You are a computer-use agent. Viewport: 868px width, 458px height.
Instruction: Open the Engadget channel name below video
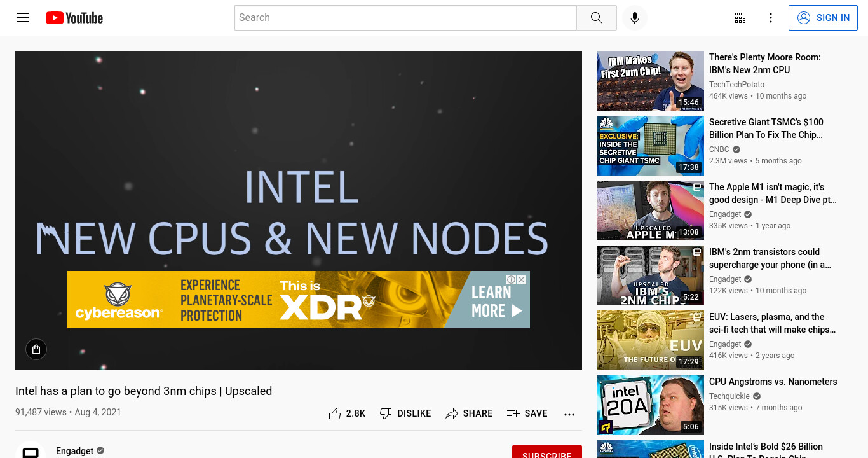click(74, 451)
